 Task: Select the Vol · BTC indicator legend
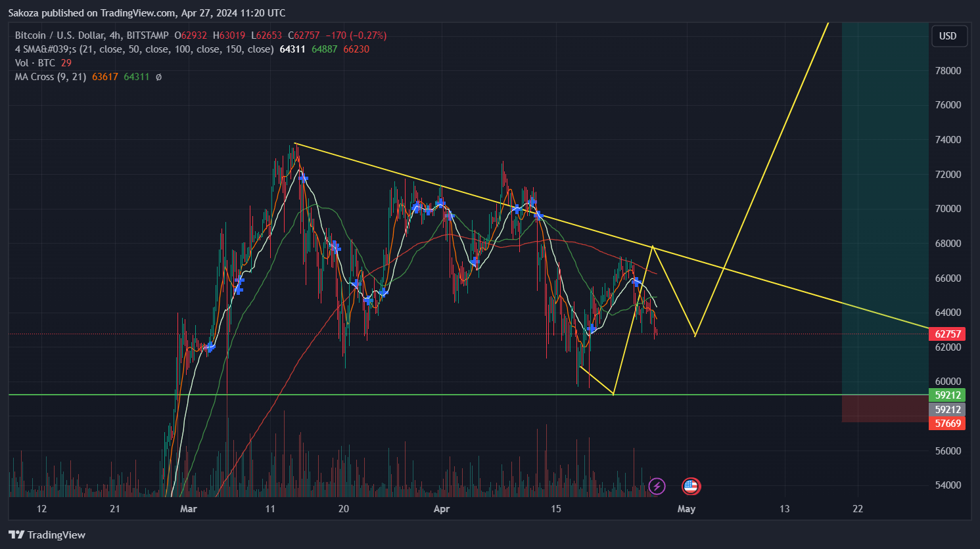(35, 63)
